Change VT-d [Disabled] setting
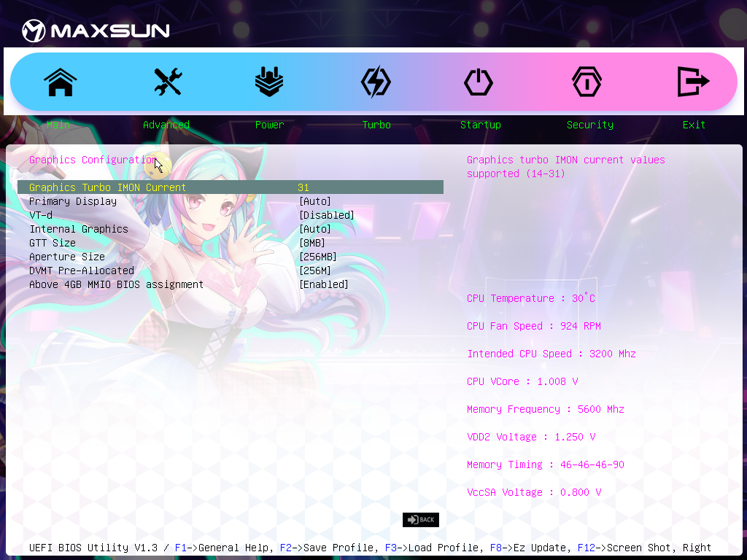 (x=327, y=215)
